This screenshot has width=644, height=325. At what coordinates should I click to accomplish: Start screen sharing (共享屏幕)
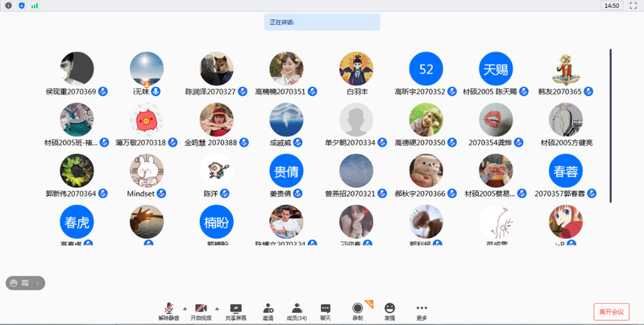(235, 310)
